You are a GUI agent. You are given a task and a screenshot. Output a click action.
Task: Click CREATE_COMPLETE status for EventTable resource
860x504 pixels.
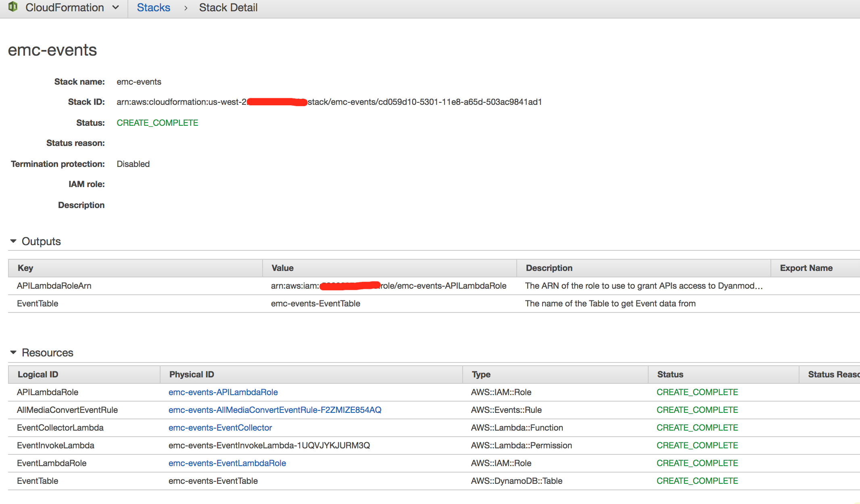coord(697,481)
